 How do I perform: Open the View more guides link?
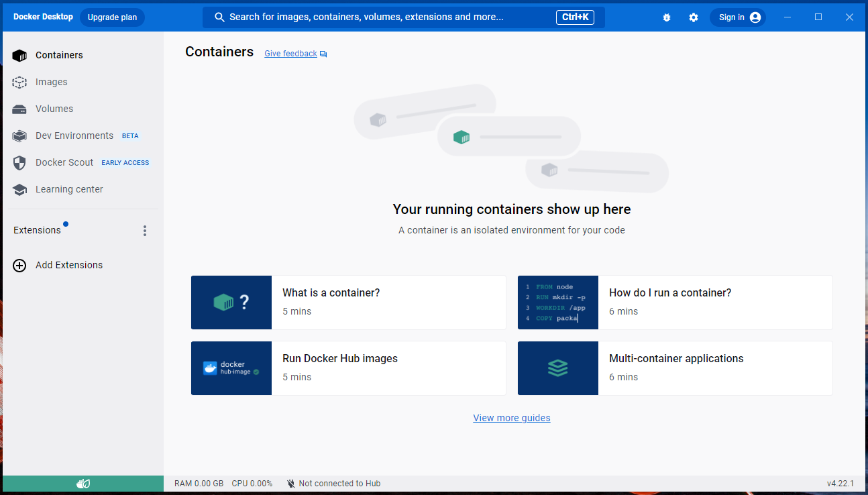[512, 418]
